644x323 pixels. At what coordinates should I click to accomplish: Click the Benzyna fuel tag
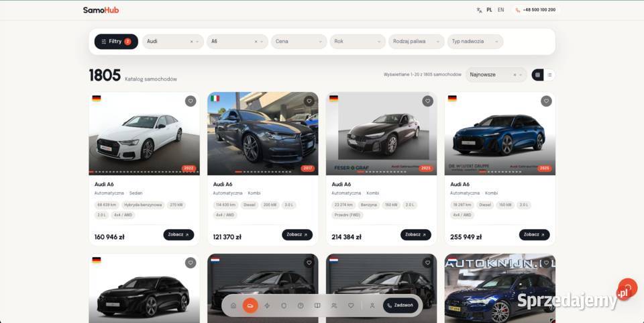pos(369,205)
